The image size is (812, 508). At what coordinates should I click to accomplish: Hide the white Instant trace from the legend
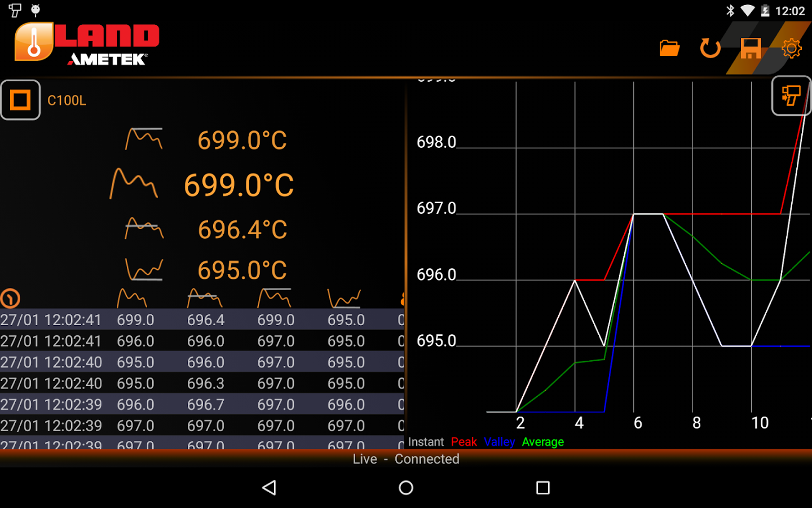(426, 441)
